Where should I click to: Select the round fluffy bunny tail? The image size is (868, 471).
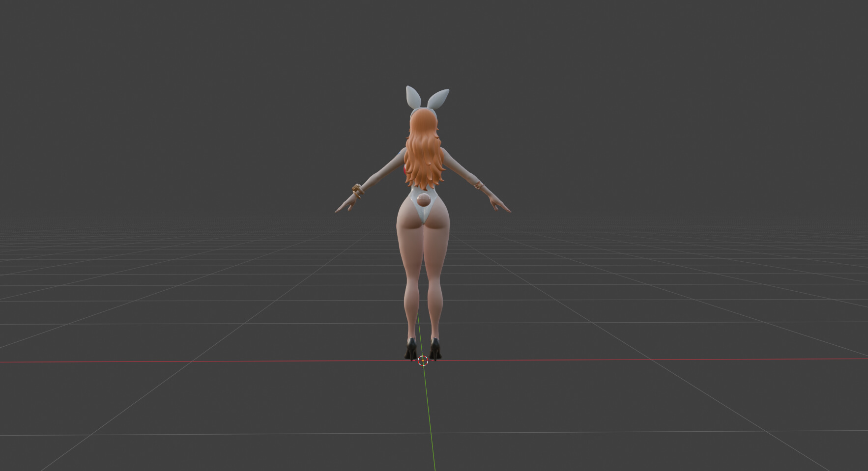424,200
